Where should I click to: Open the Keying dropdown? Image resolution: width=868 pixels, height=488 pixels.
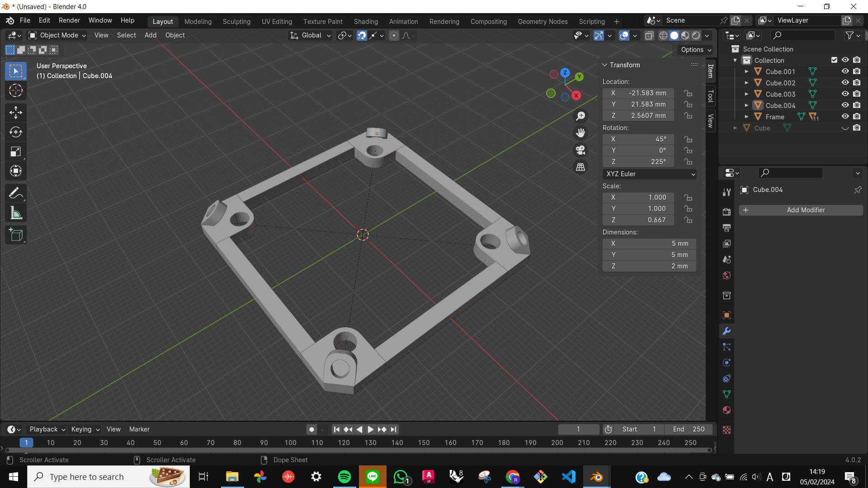coord(85,429)
